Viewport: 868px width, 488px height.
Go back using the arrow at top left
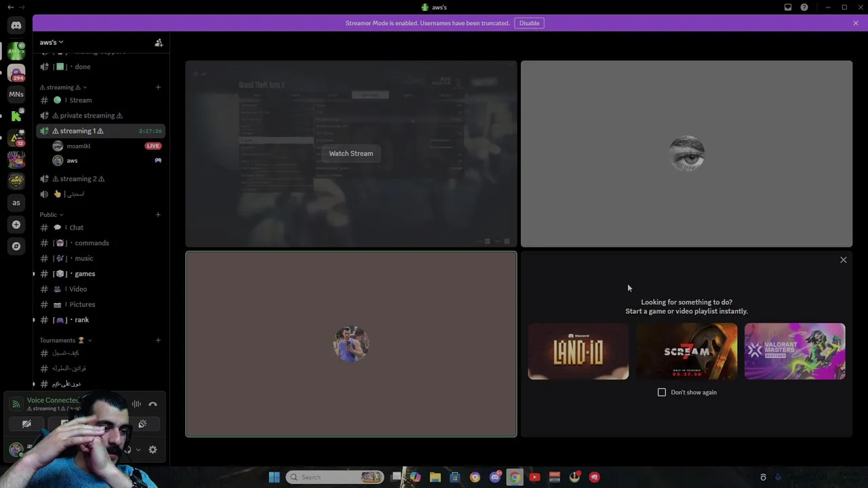[x=10, y=7]
